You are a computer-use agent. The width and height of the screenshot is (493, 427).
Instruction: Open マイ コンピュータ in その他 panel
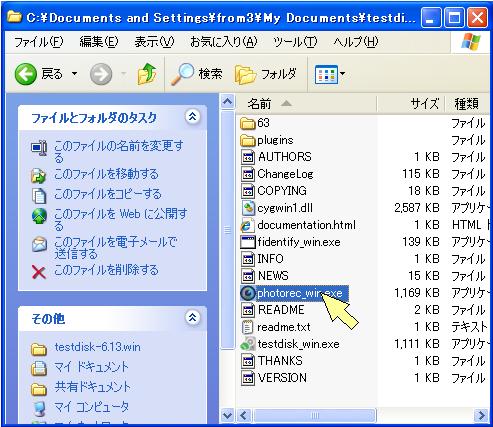[x=92, y=407]
